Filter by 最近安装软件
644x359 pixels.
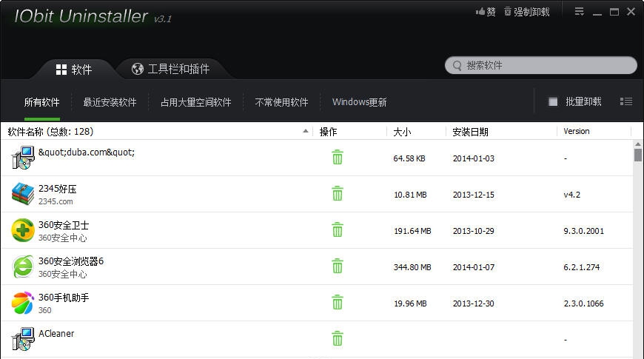point(110,102)
